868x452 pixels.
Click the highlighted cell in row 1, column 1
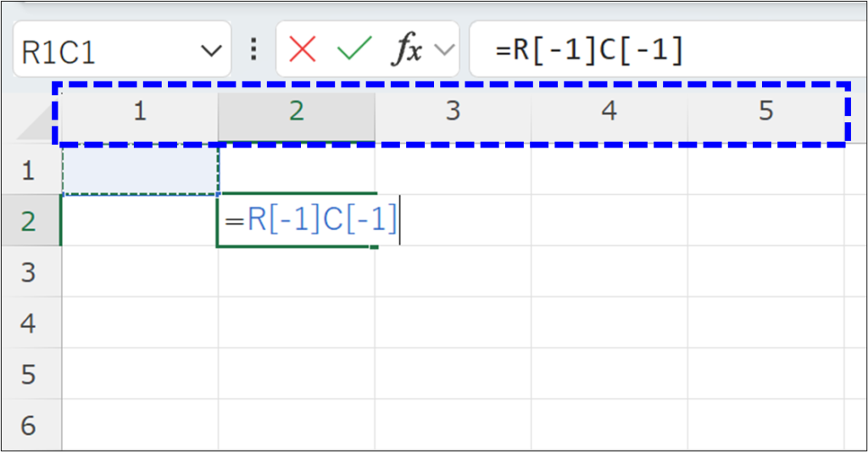point(140,170)
